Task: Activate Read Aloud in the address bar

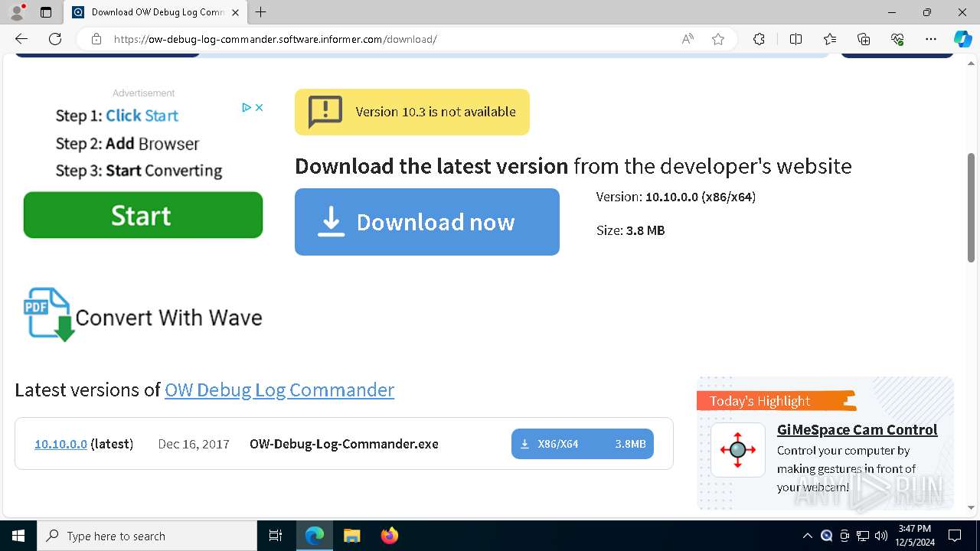Action: [688, 39]
